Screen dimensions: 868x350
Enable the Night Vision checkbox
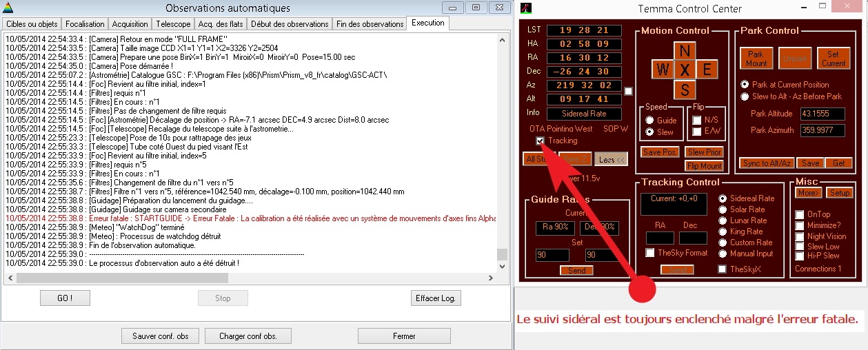pos(799,236)
